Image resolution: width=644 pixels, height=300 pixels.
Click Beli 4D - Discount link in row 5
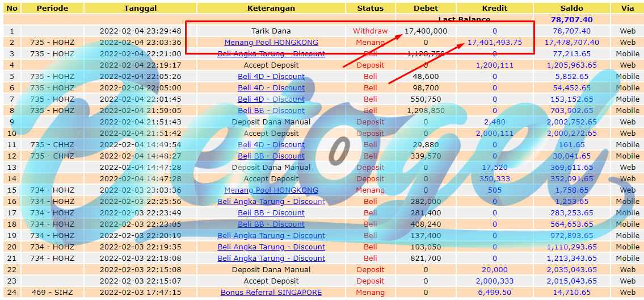coord(271,77)
